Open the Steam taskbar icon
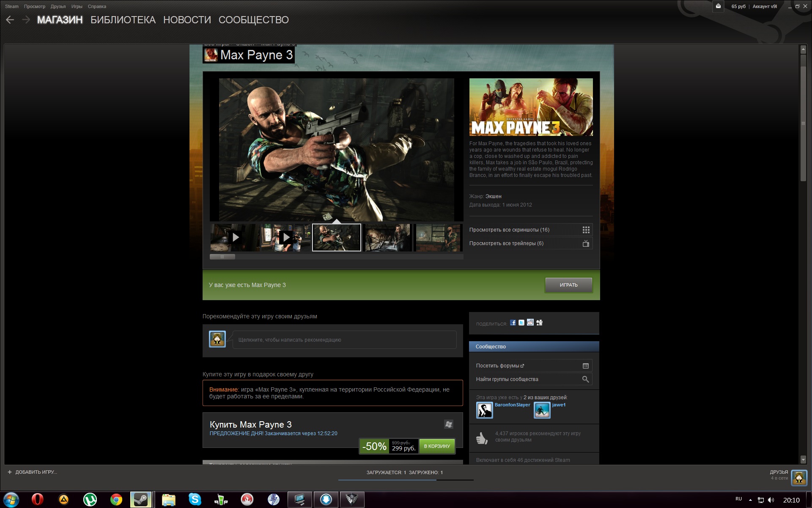Image resolution: width=812 pixels, height=508 pixels. [x=140, y=500]
